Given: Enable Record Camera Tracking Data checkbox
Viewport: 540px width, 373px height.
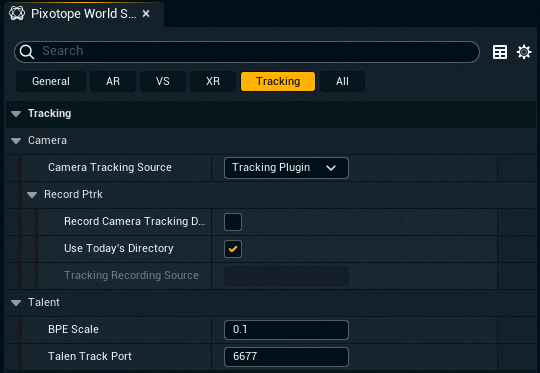Looking at the screenshot, I should (x=233, y=222).
